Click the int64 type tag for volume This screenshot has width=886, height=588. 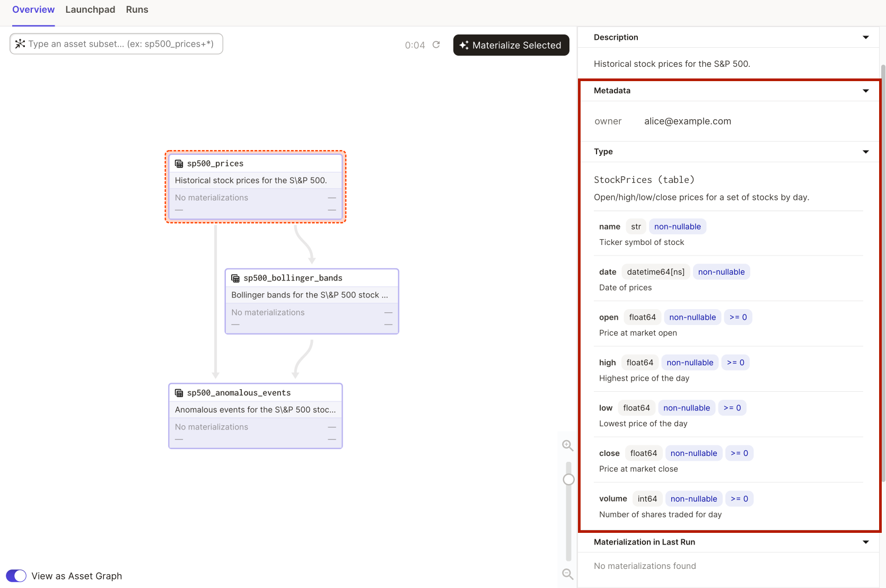point(647,499)
